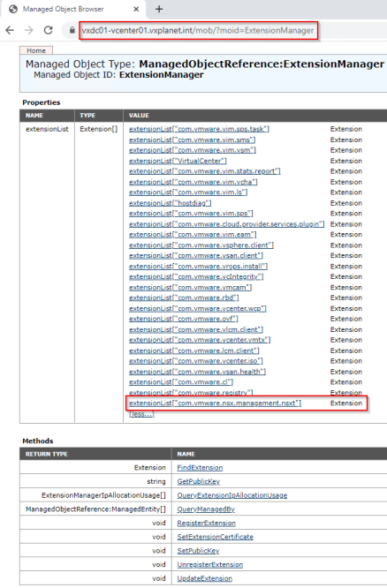Open extensionList com.vmware.vsan.health
Viewport: 387px width, 588px height.
tap(197, 372)
